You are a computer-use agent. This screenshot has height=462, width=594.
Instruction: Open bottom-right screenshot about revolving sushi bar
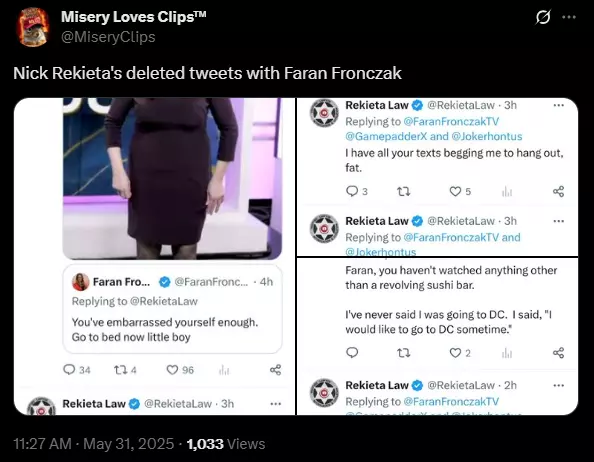point(437,336)
